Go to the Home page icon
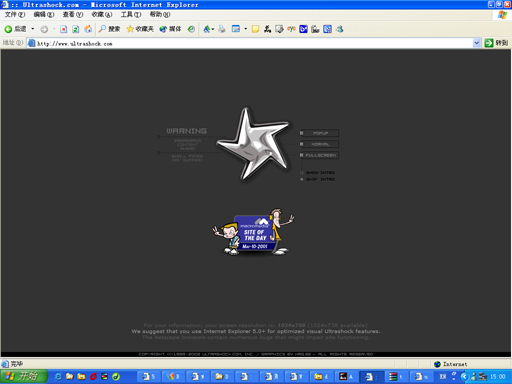Screen dimensions: 512x384 (x=88, y=29)
